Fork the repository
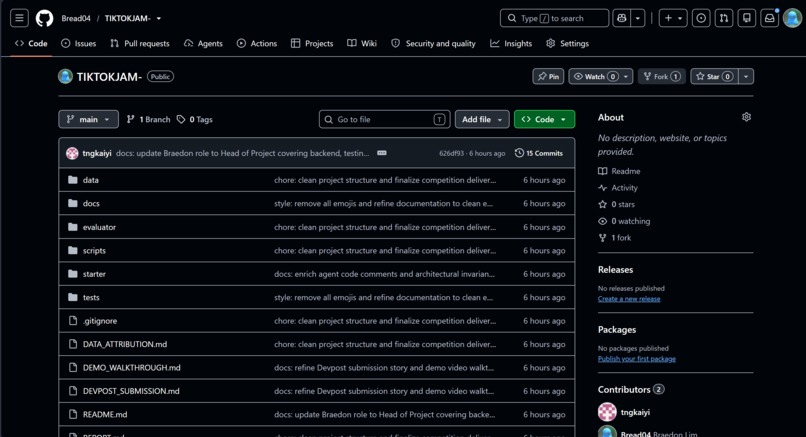Image resolution: width=806 pixels, height=437 pixels. click(x=662, y=76)
